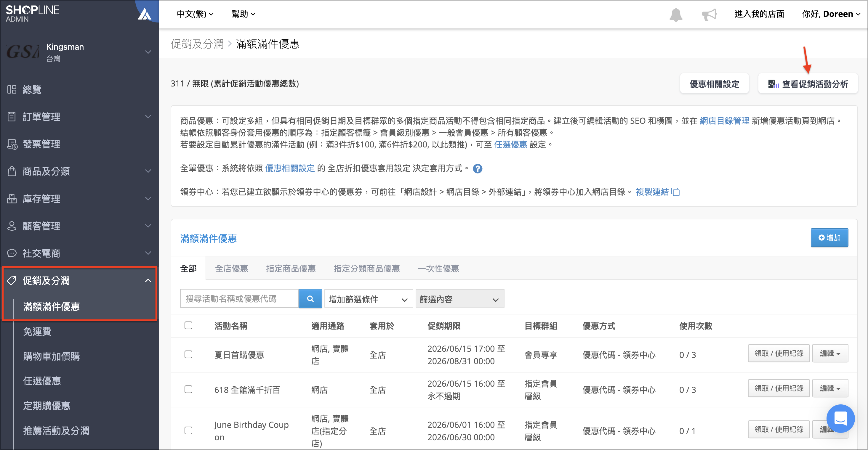The width and height of the screenshot is (868, 450).
Task: Open the 幫助 help dropdown
Action: (243, 14)
